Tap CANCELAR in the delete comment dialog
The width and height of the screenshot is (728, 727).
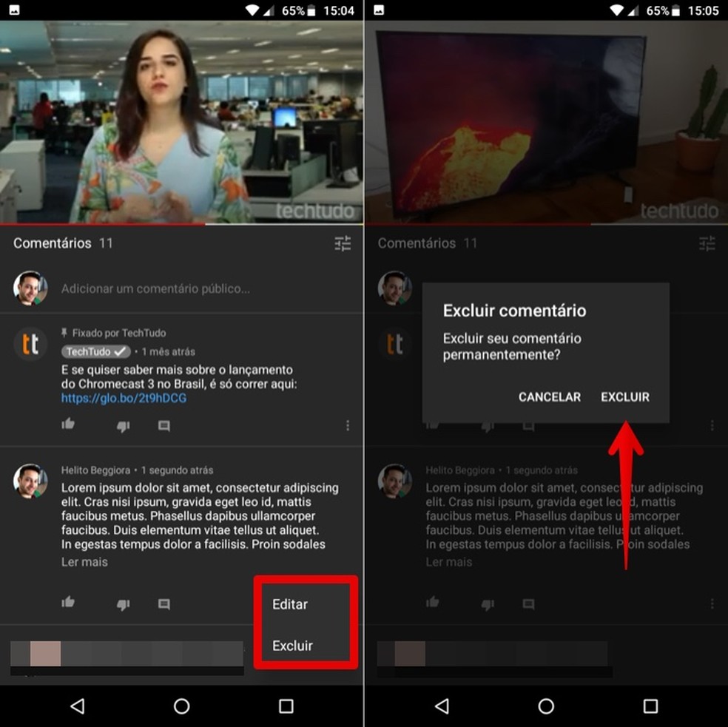click(x=549, y=397)
